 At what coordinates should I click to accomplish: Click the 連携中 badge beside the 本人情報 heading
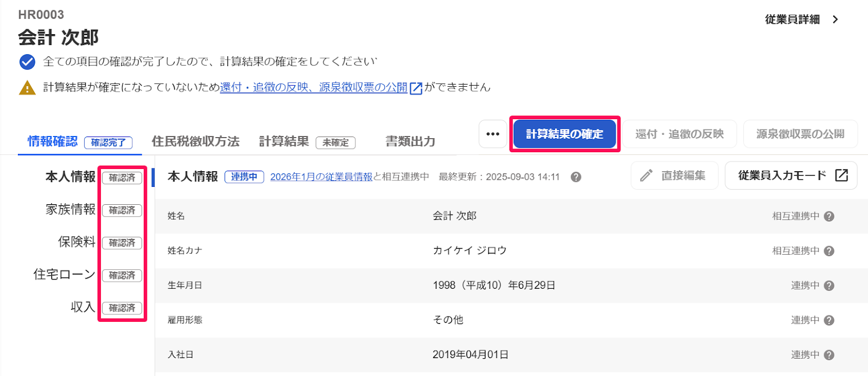244,177
